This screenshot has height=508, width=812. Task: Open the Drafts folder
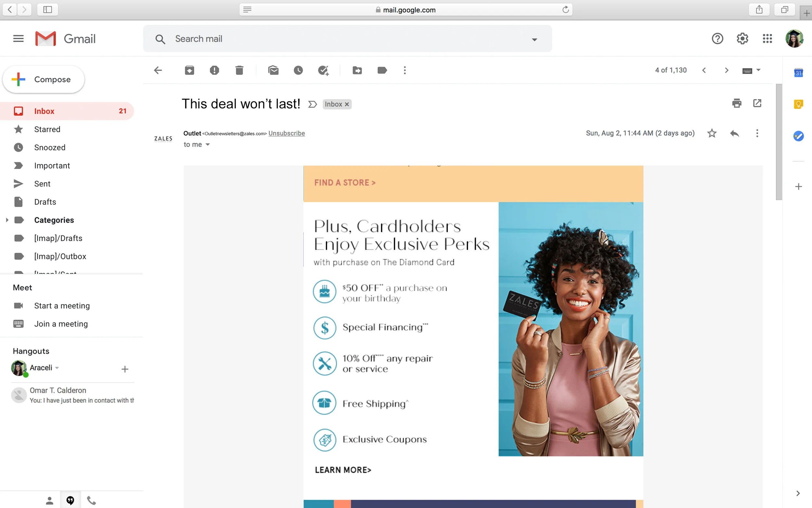click(x=67, y=202)
